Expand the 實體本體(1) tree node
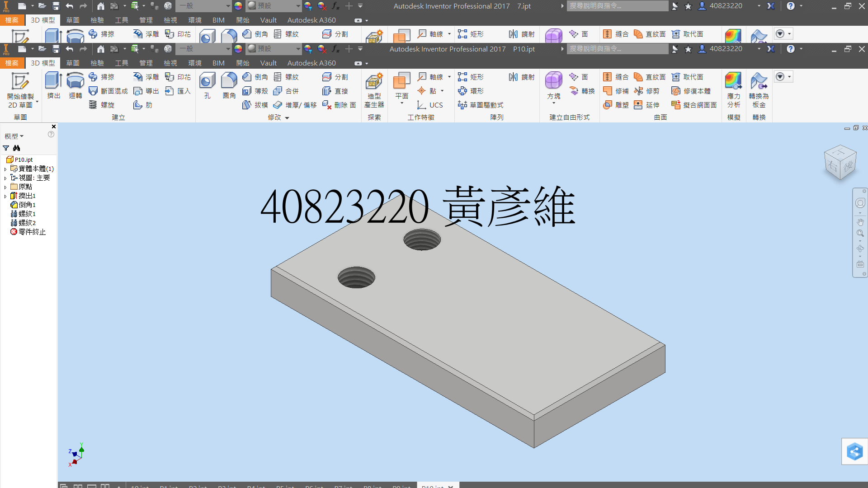The width and height of the screenshot is (868, 488). (x=5, y=169)
